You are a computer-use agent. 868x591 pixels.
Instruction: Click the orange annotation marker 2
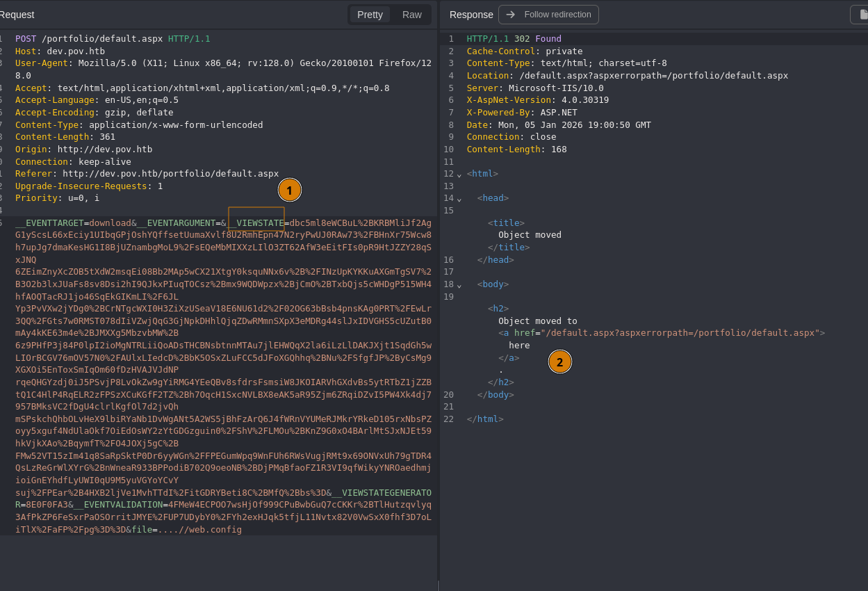click(x=559, y=362)
